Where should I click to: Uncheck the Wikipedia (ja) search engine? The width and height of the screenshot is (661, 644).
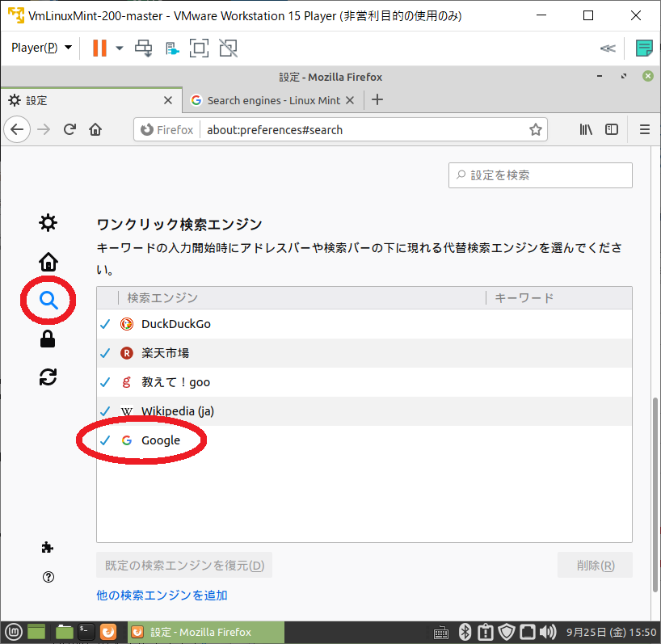(105, 411)
